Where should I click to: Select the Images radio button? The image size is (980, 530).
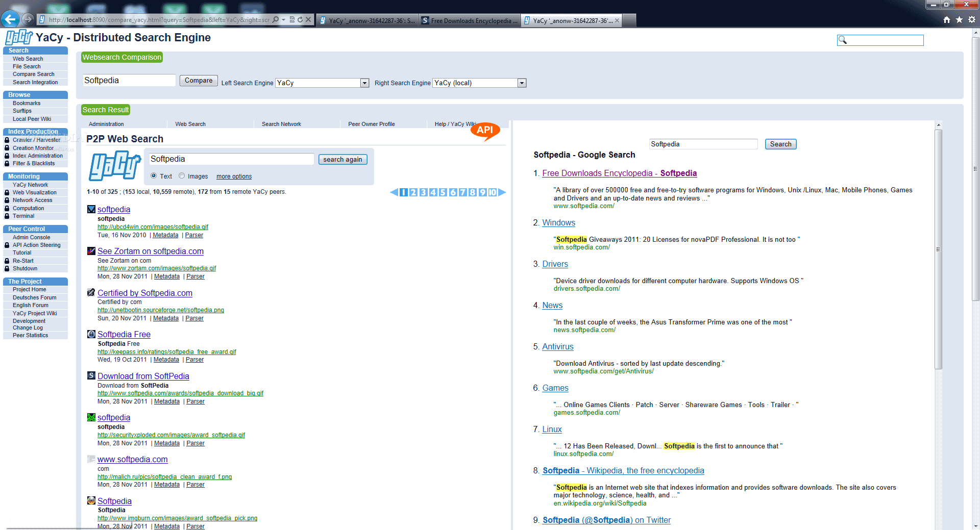coord(182,175)
